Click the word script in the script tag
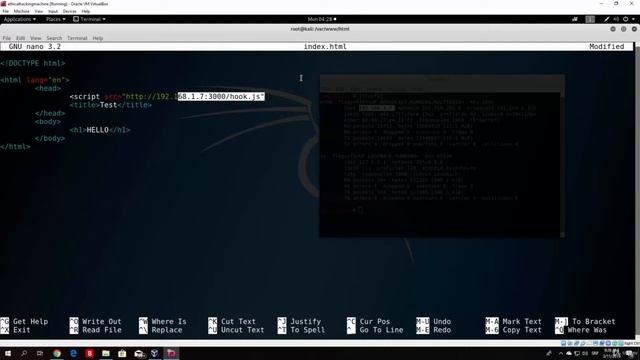 tap(87, 97)
